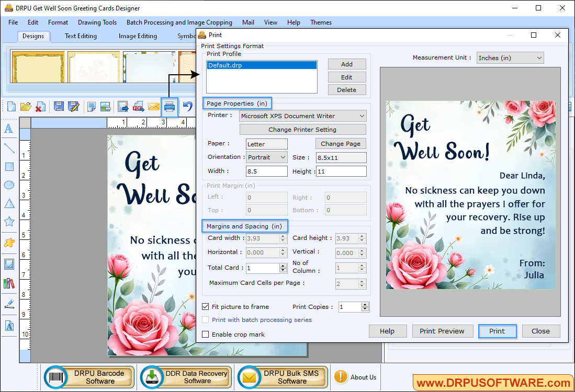Open a saved card with the folder icon

(26, 107)
